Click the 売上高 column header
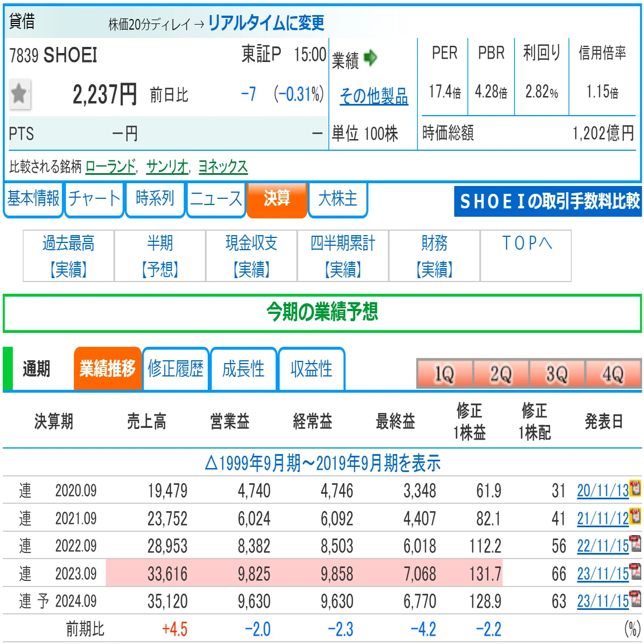644x644 pixels. tap(147, 421)
